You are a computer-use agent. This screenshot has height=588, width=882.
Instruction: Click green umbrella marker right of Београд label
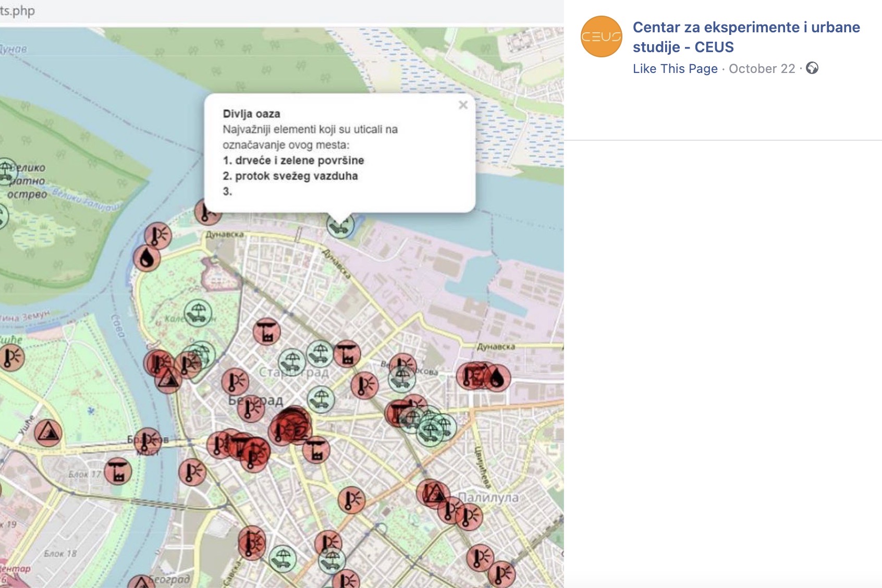[321, 399]
